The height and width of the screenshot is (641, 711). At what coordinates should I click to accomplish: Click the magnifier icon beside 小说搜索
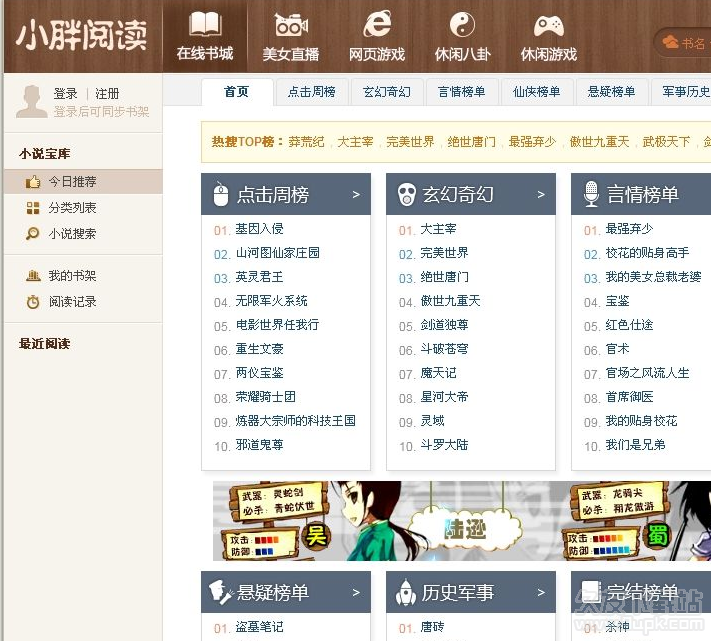click(x=33, y=234)
